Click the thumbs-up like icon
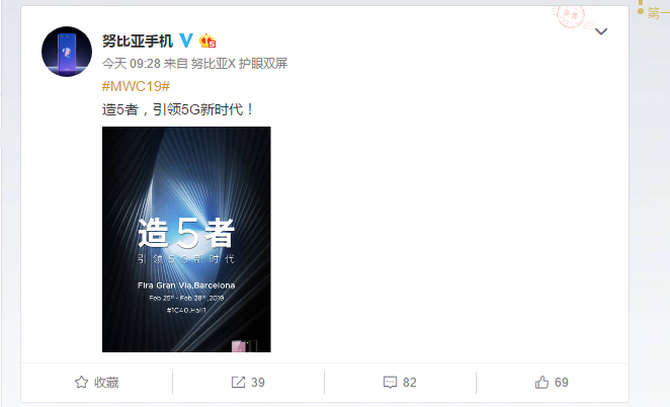The width and height of the screenshot is (670, 407). pos(542,382)
